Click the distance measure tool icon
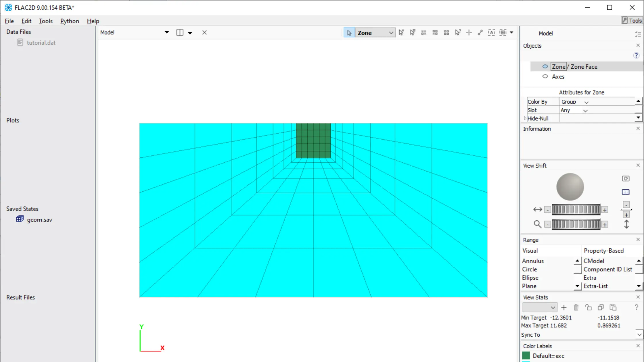The width and height of the screenshot is (644, 362). pos(480,32)
